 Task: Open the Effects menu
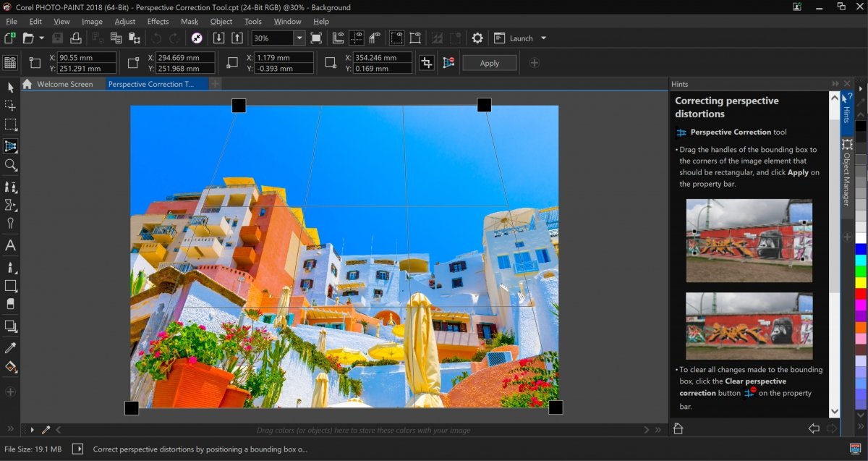click(158, 22)
